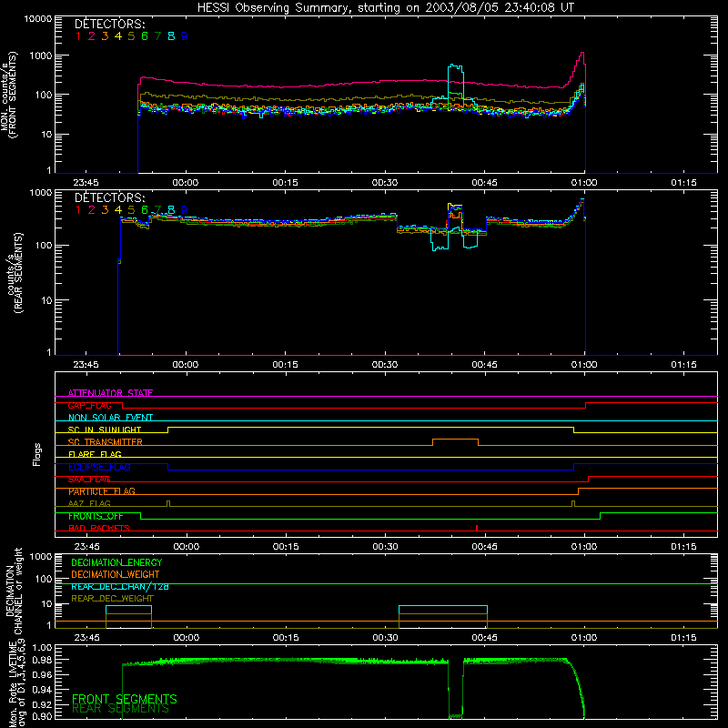
Task: Click the NON_SOLAR_EVENT flag label
Action: (110, 418)
